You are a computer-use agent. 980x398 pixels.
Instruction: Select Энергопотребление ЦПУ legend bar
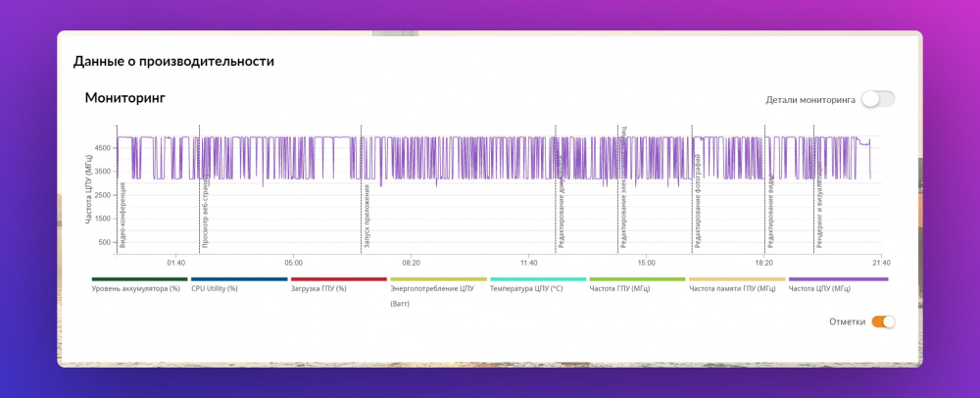coord(438,279)
